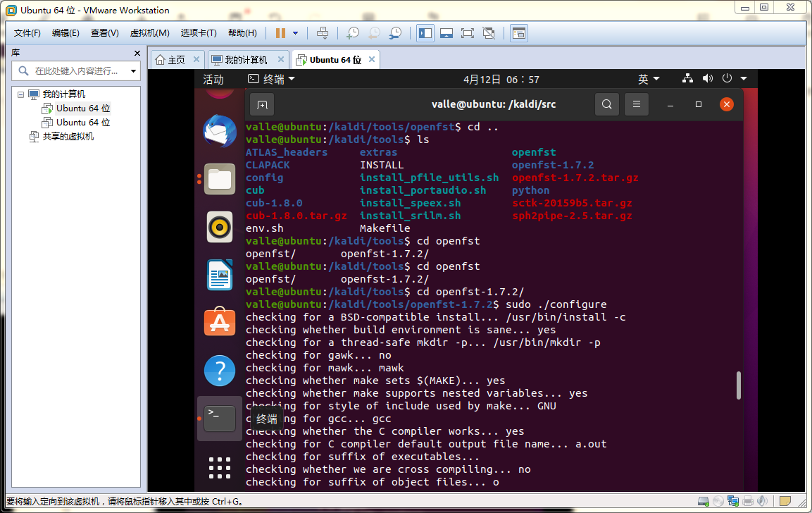Open the clock showing 4月12日 06:57
The height and width of the screenshot is (513, 812).
coord(501,80)
